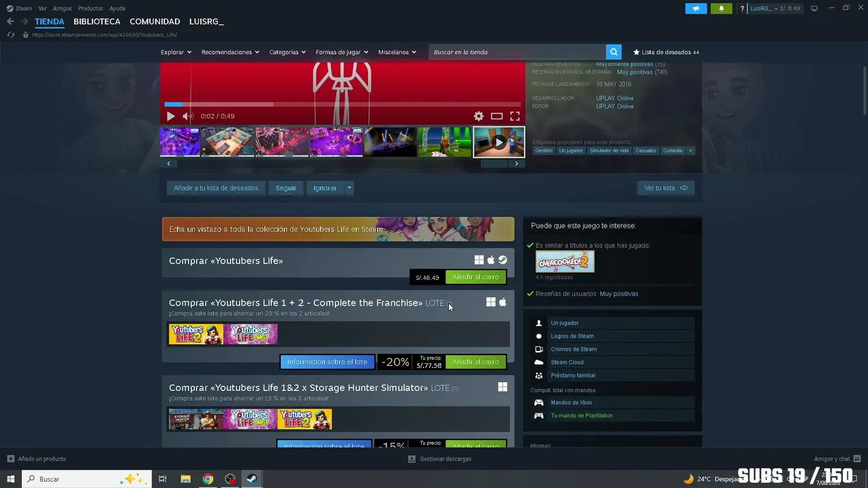Add the Complete the Franchise bundle to cart

pyautogui.click(x=475, y=362)
